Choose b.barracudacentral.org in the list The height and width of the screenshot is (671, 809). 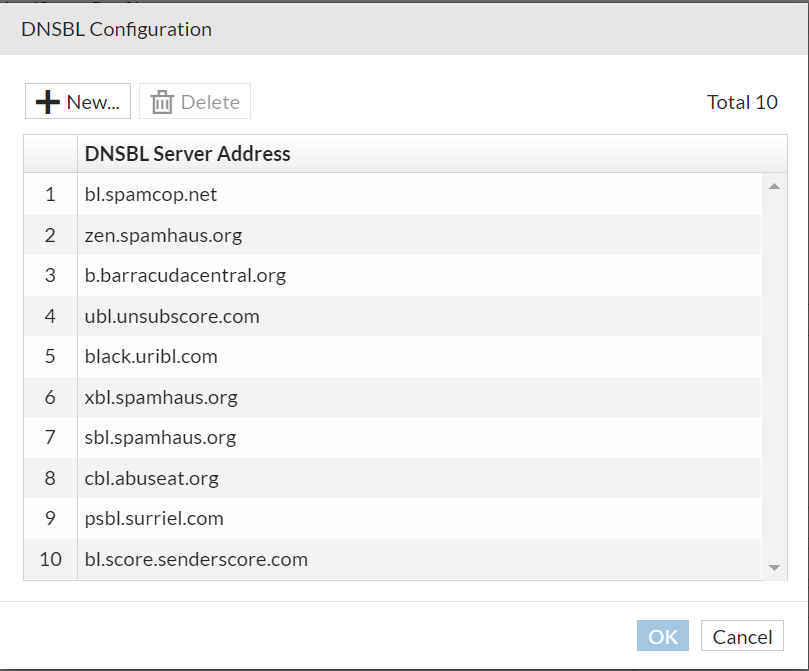185,276
